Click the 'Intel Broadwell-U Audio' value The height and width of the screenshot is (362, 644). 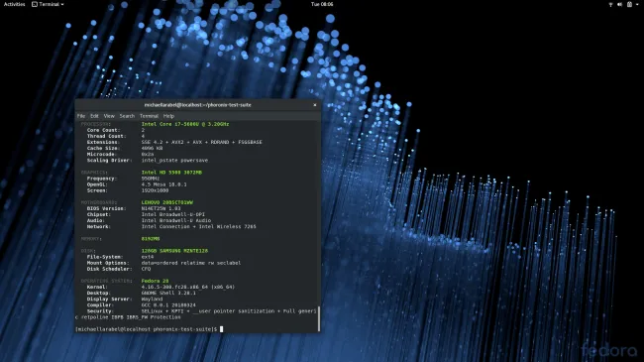pyautogui.click(x=176, y=220)
